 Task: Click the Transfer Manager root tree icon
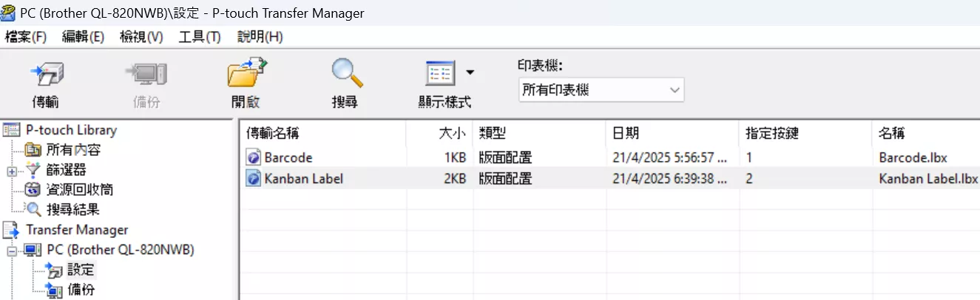pyautogui.click(x=13, y=230)
